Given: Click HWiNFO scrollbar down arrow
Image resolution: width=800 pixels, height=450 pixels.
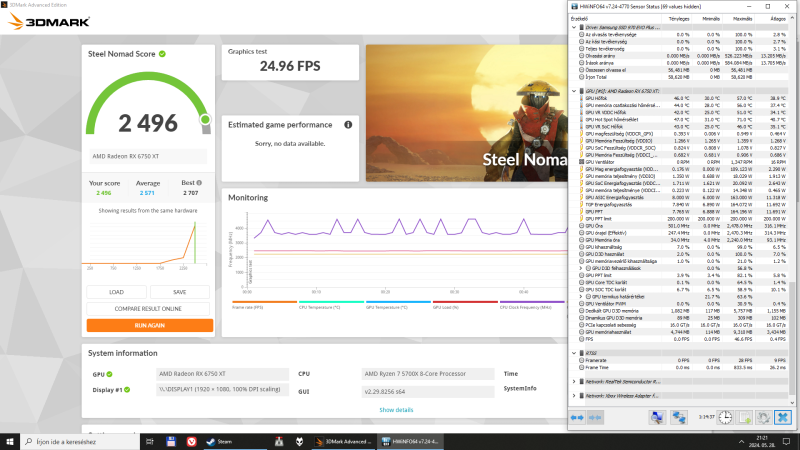Looking at the screenshot, I should coord(792,403).
